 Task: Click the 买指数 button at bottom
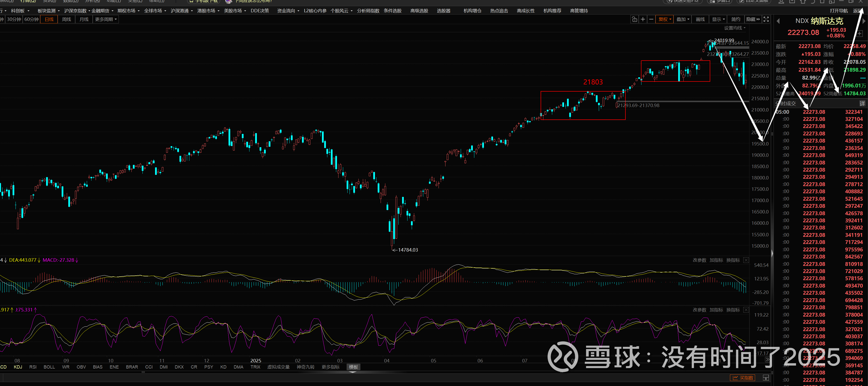point(743,378)
